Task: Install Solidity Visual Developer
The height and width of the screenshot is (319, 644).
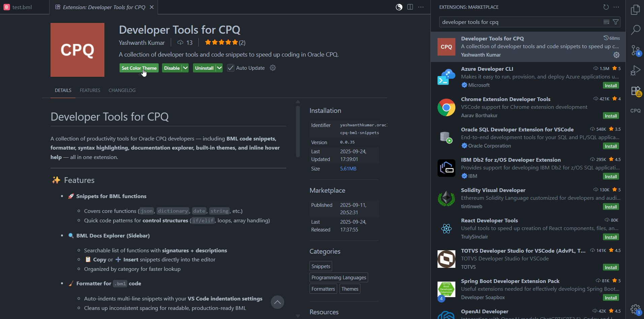Action: (611, 207)
